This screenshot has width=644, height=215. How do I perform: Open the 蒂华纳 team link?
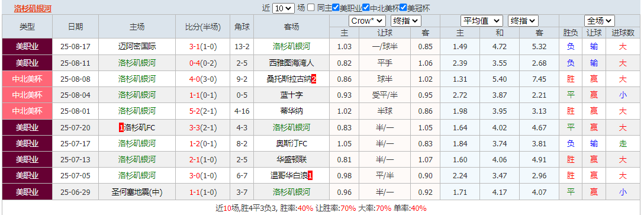(x=291, y=111)
